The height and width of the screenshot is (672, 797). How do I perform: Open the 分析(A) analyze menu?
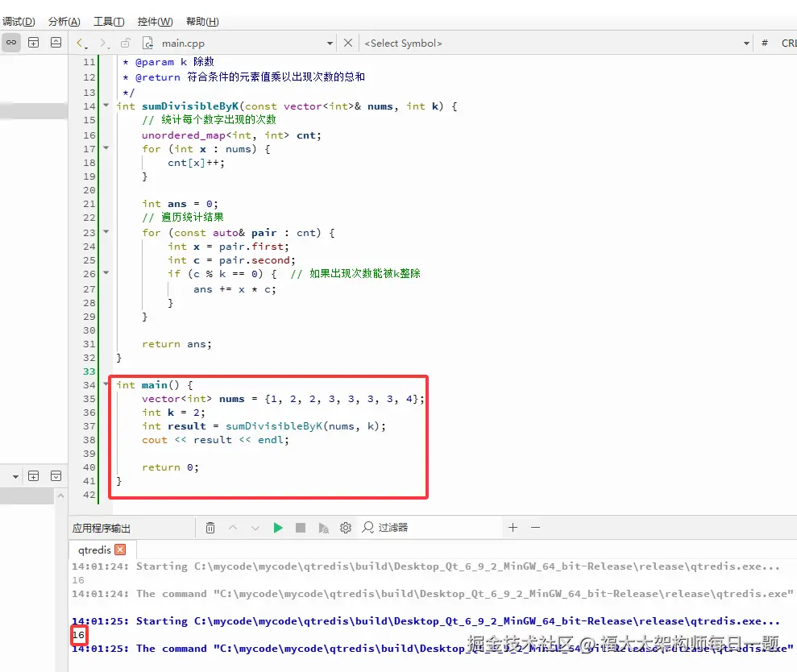pos(64,21)
